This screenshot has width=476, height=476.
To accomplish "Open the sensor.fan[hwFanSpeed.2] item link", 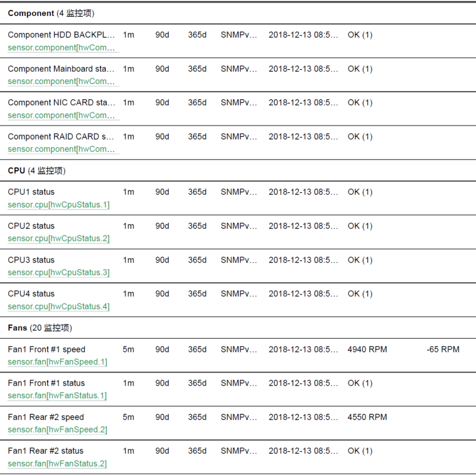I will [58, 430].
